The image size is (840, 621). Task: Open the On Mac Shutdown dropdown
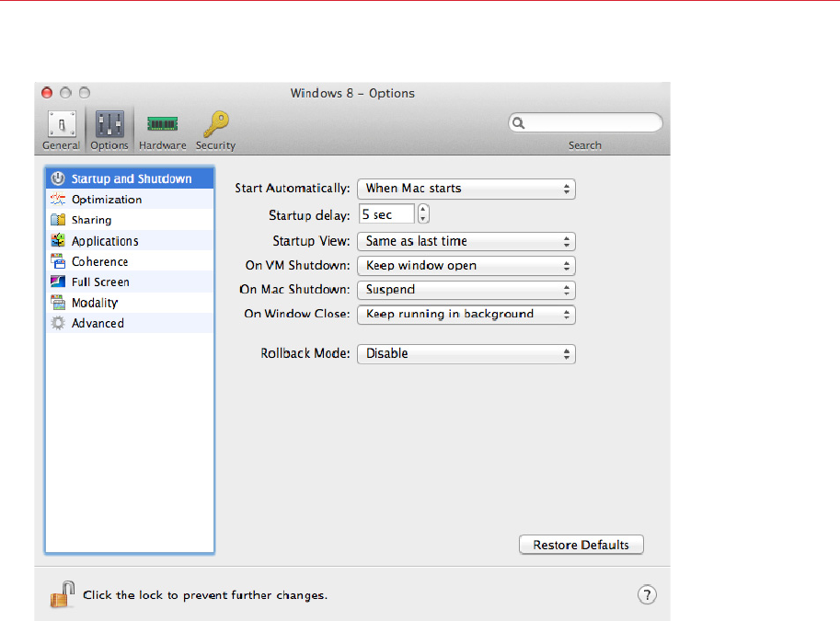(x=466, y=290)
